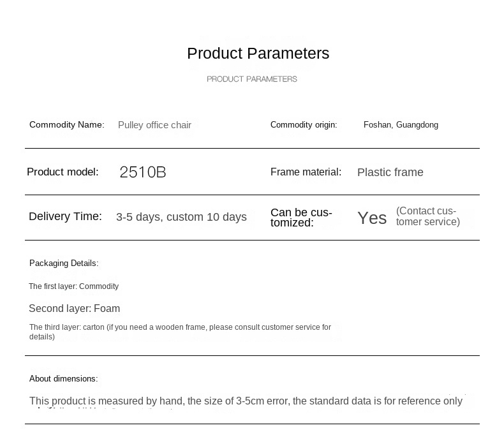This screenshot has width=504, height=437.
Task: Click the Delivery Time label
Action: (65, 216)
